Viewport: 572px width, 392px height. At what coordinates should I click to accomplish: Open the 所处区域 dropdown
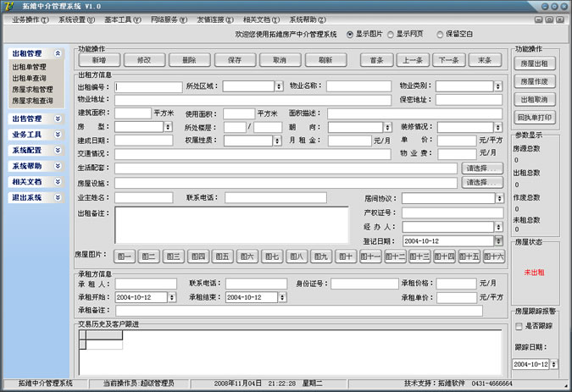[279, 86]
